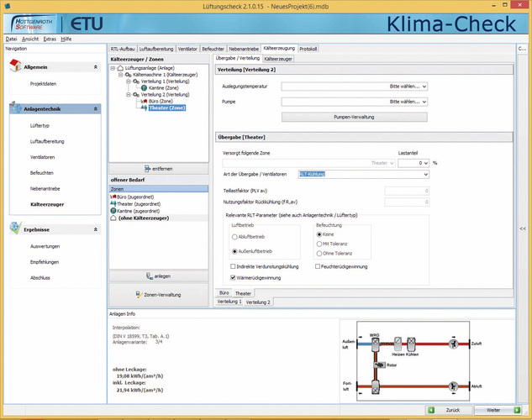
Task: Click the Pumpen-Verwaltung button
Action: (x=354, y=117)
